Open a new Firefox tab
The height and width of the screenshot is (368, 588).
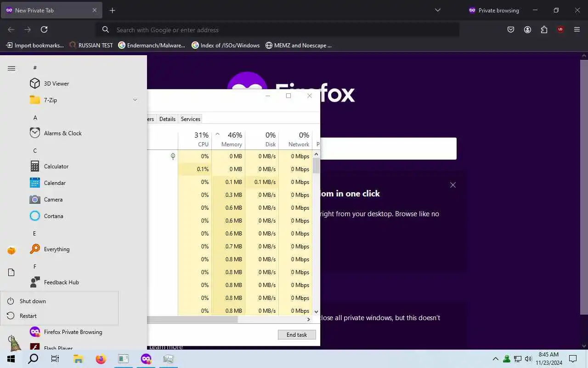tap(112, 10)
